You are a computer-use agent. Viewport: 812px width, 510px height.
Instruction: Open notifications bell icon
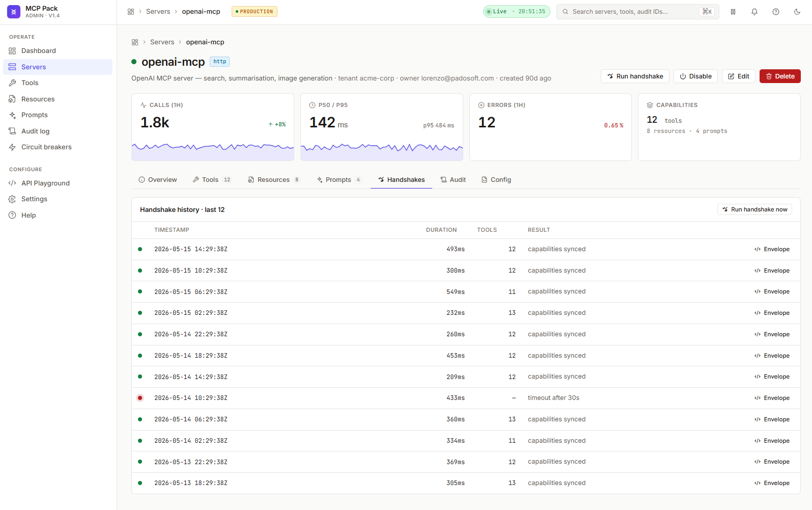click(x=754, y=12)
